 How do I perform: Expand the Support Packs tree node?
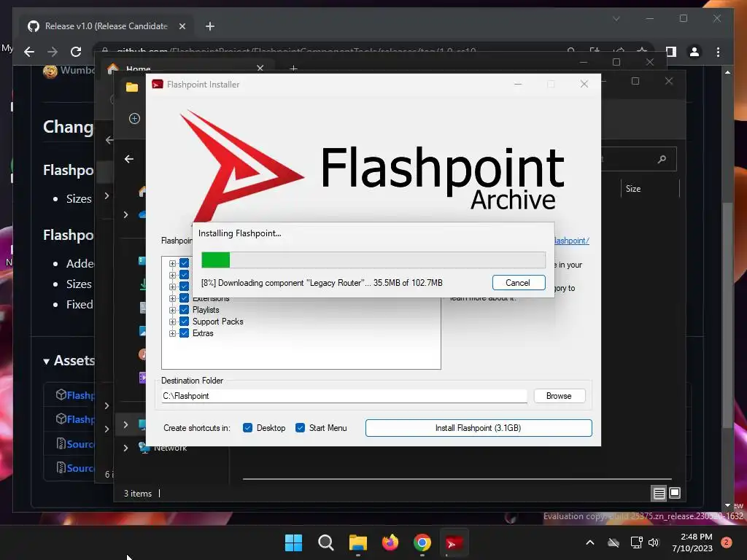pyautogui.click(x=172, y=322)
